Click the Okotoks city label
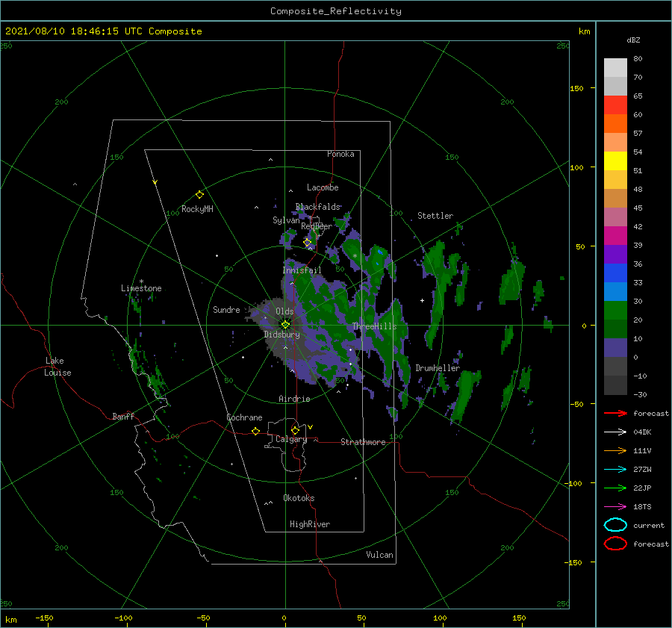Viewport: 672px width, 628px height. click(x=299, y=498)
